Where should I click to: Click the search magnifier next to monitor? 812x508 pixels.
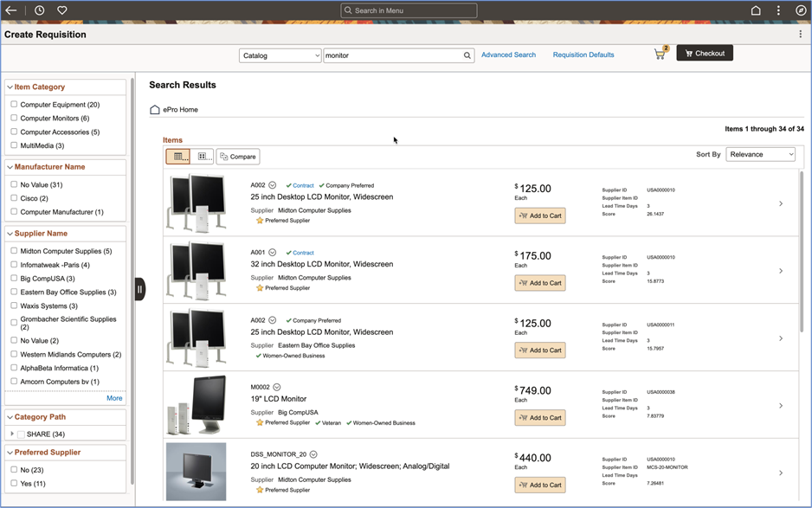pos(467,55)
